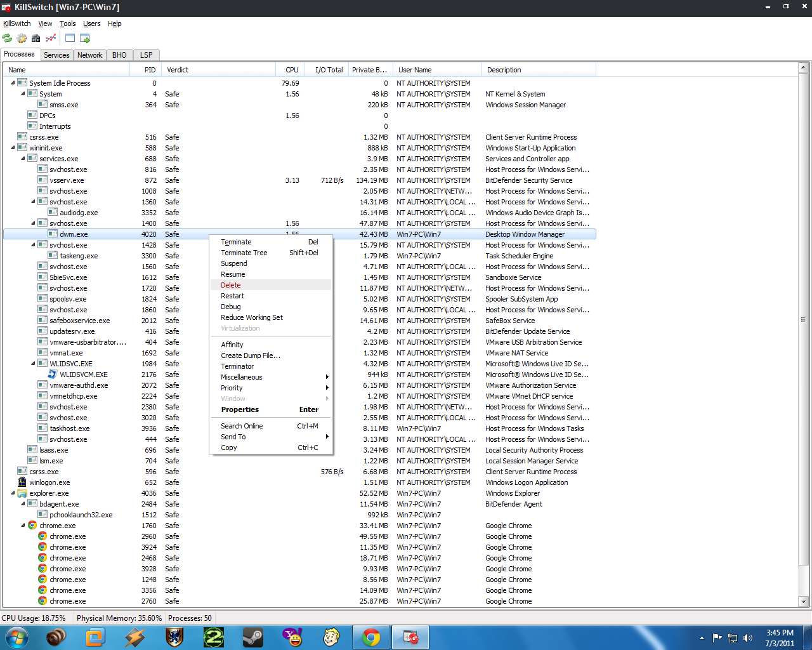Switch to Google Chrome taskbar button
812x650 pixels.
pyautogui.click(x=371, y=637)
